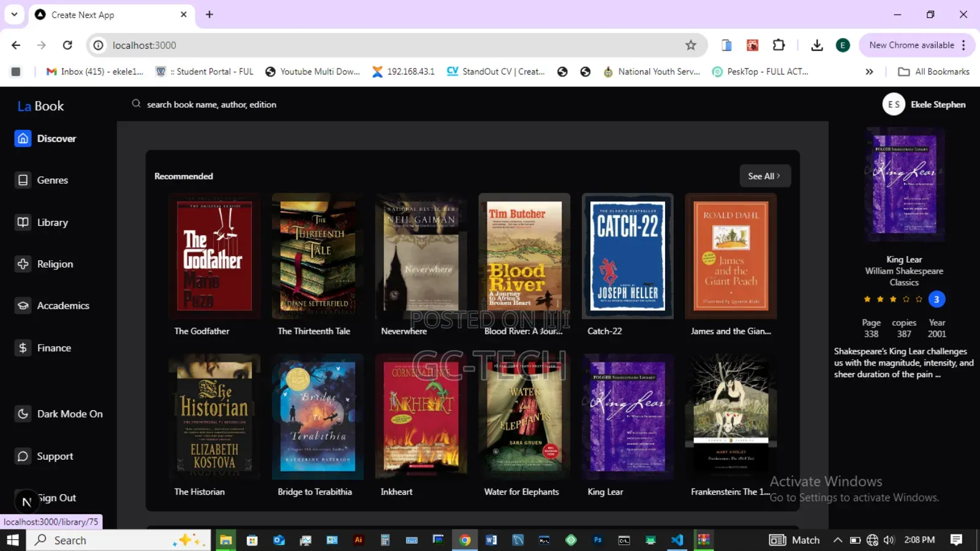
Task: Open the volume control in tray
Action: (x=889, y=540)
